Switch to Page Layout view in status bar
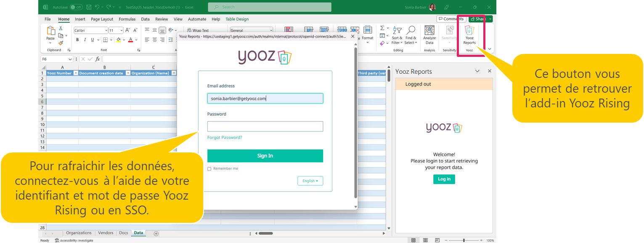 click(x=425, y=240)
